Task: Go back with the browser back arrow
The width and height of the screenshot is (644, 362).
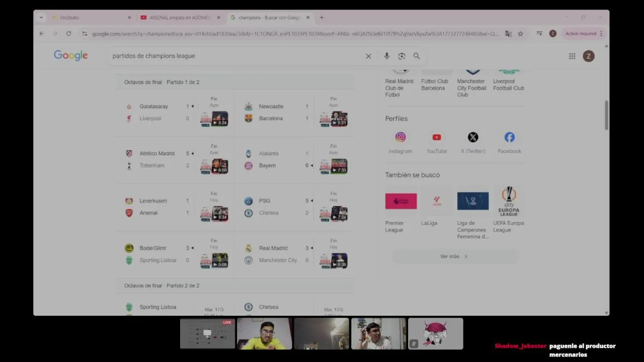Action: 42,34
